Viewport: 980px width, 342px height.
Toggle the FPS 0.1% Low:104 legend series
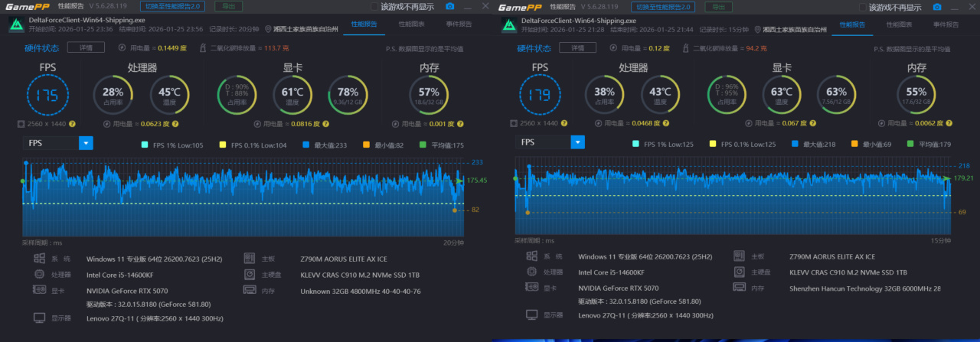[x=223, y=145]
